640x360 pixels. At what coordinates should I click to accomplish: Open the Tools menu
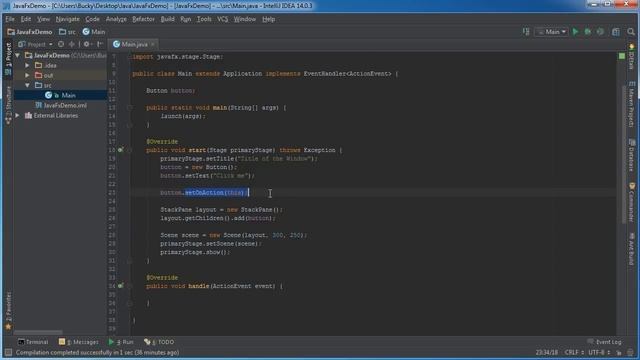pos(204,19)
